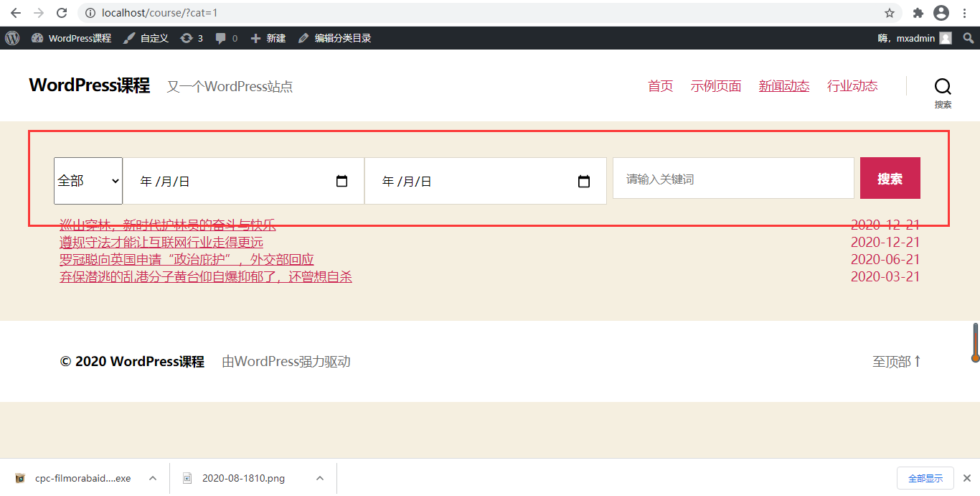Open the 行业动态 nav link
The width and height of the screenshot is (980, 496).
tap(852, 86)
